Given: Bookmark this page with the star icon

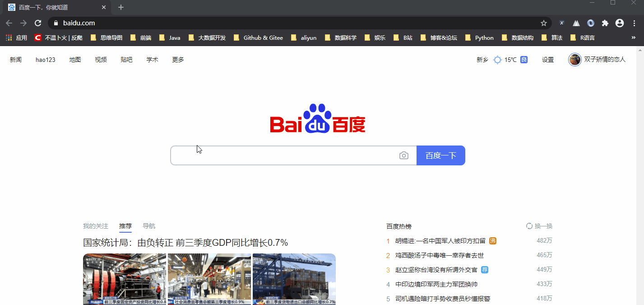Looking at the screenshot, I should click(x=544, y=23).
